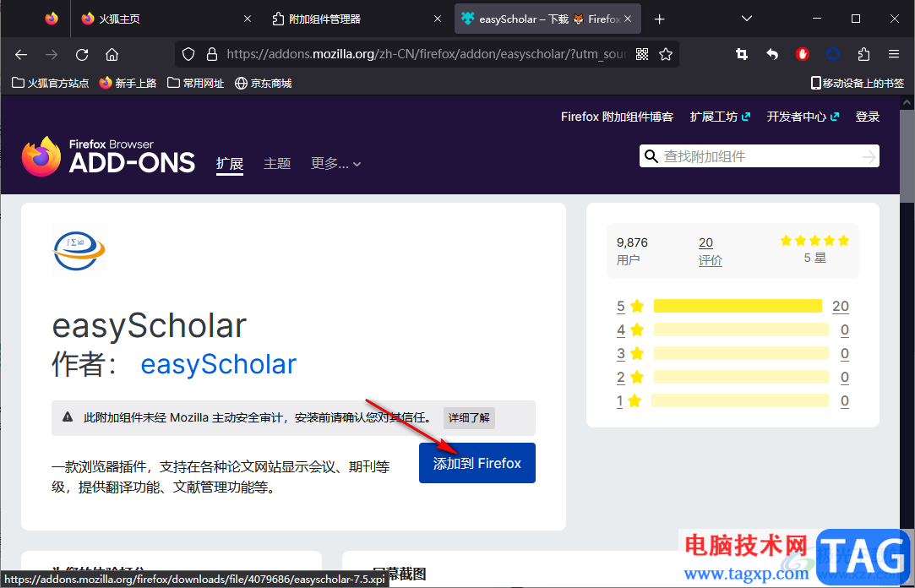
Task: Open the Firefox application hamburger menu
Action: pos(893,54)
